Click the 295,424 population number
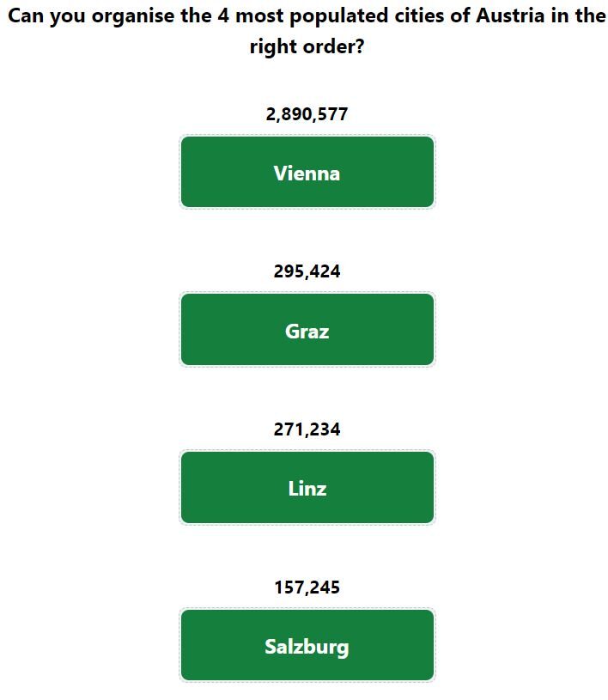 pyautogui.click(x=307, y=271)
